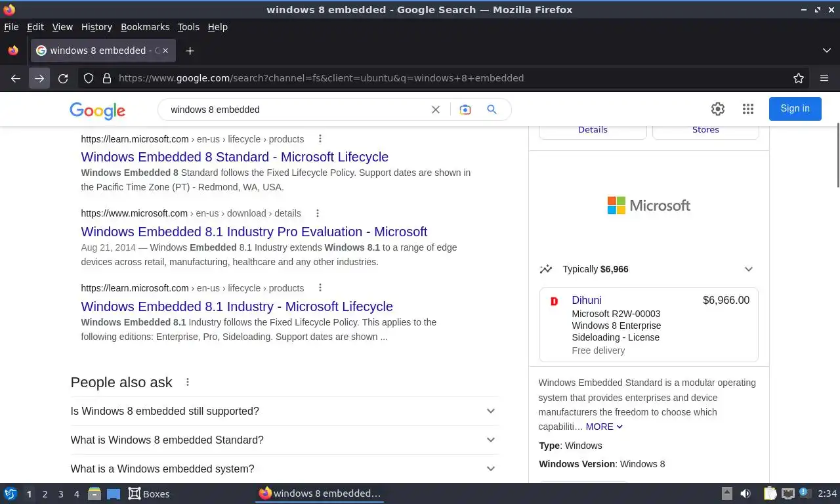Open the View menu
This screenshot has height=504, width=840.
click(x=62, y=27)
